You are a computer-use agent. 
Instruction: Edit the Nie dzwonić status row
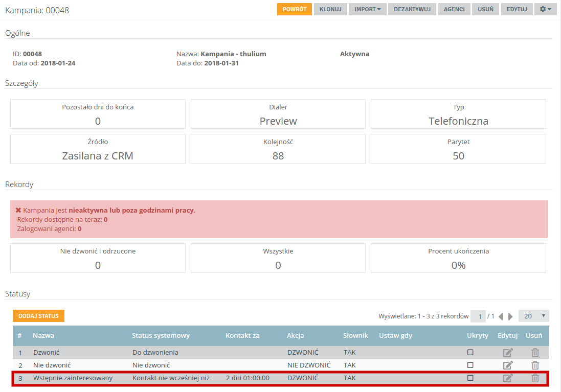click(508, 365)
